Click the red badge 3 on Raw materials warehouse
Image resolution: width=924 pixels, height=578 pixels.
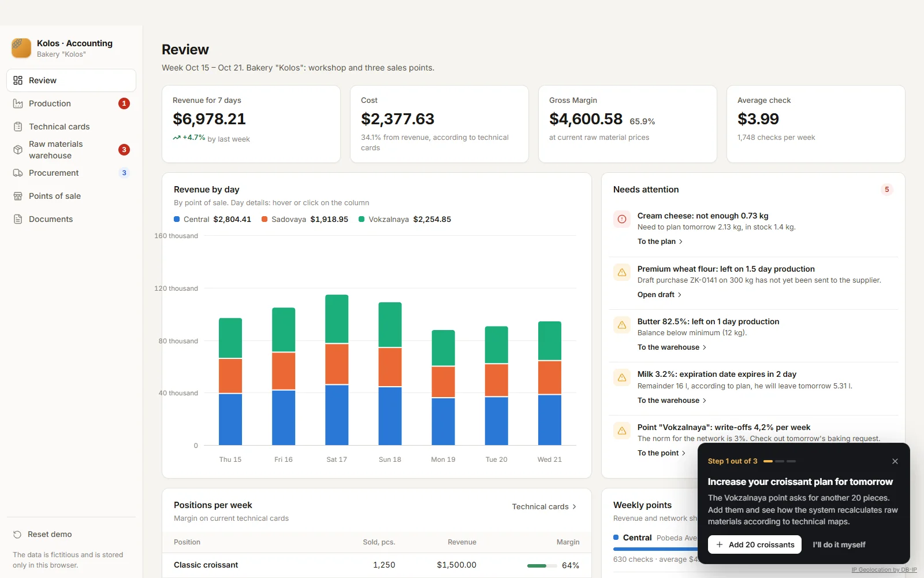124,150
